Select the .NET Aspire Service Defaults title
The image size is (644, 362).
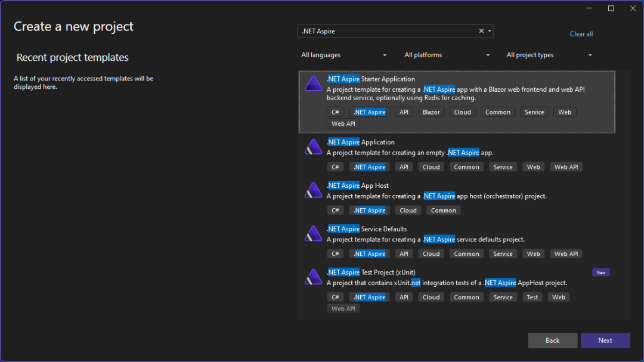coord(367,229)
